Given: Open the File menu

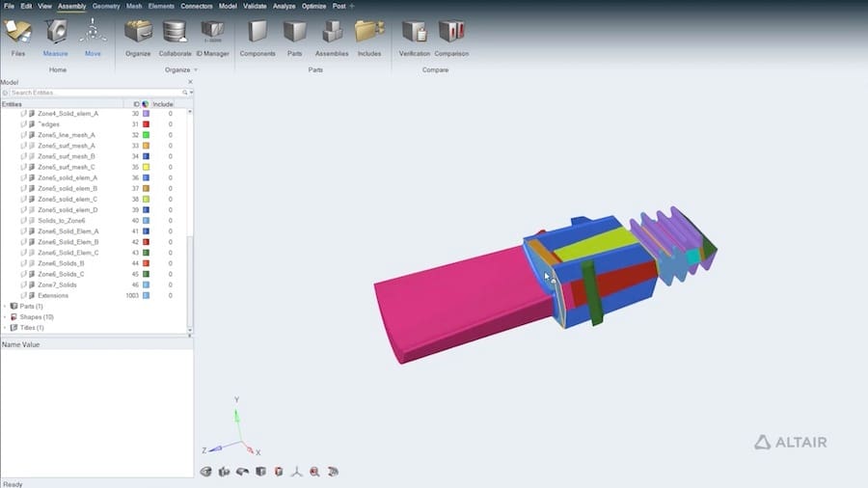Looking at the screenshot, I should pos(9,6).
